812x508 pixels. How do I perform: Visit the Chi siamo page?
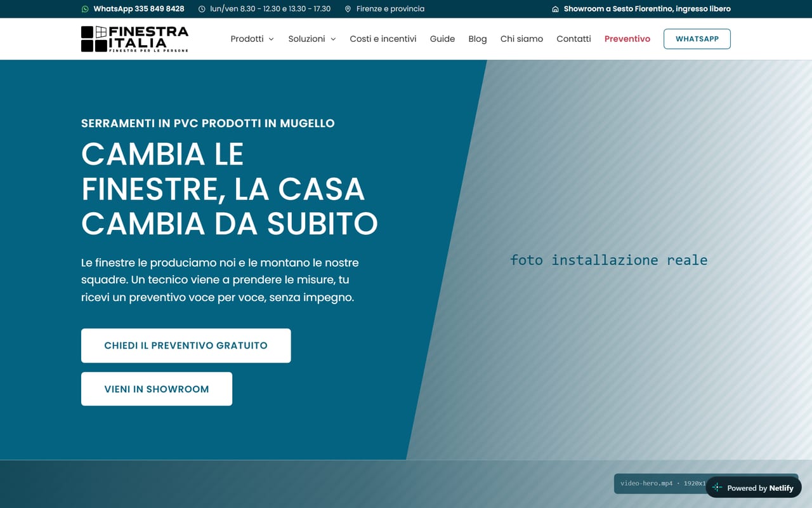click(x=521, y=39)
